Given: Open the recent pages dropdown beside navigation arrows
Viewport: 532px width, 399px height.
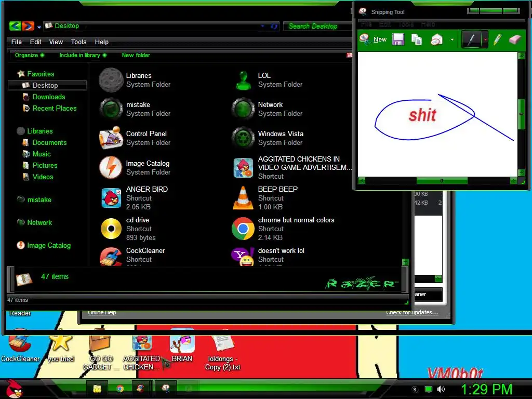Looking at the screenshot, I should (39, 27).
